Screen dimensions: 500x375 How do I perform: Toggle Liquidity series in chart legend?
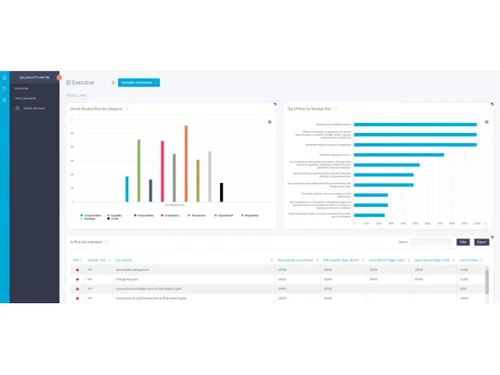click(114, 215)
